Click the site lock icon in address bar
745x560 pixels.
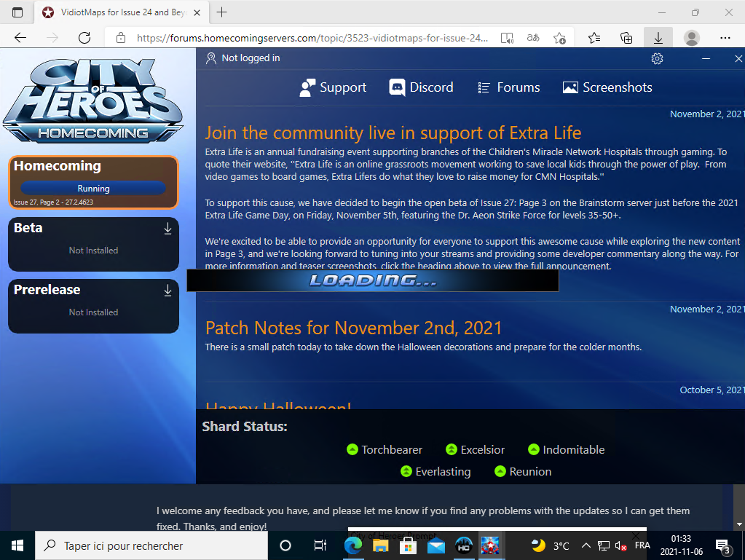point(121,38)
